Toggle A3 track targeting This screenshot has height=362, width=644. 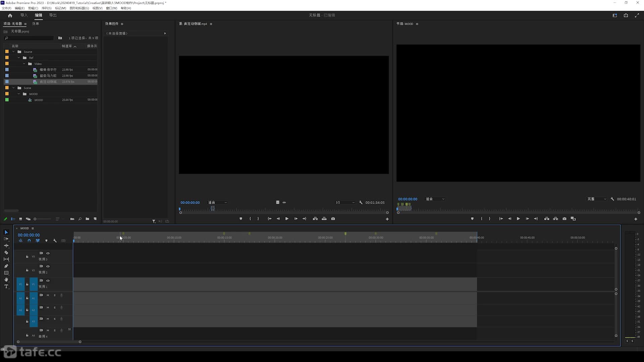click(33, 321)
